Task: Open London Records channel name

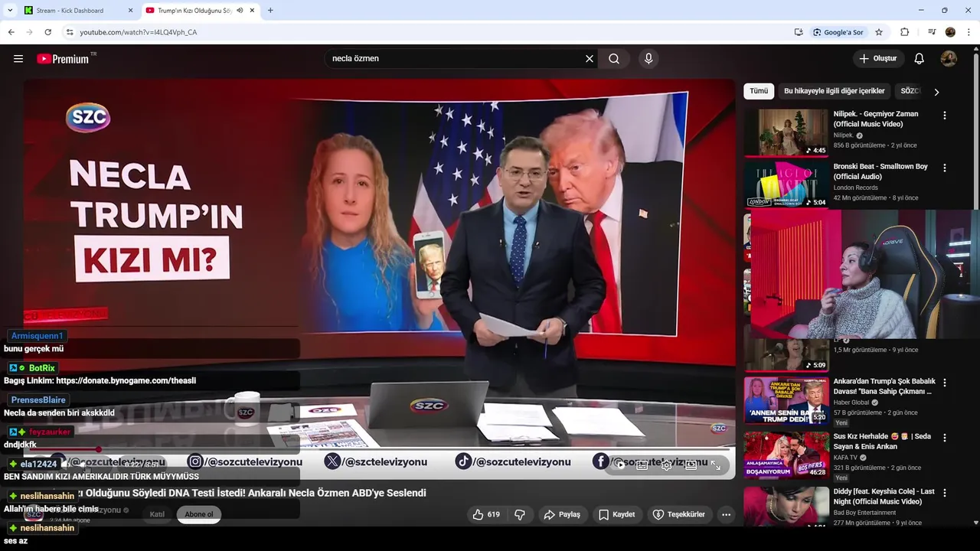Action: pyautogui.click(x=856, y=187)
